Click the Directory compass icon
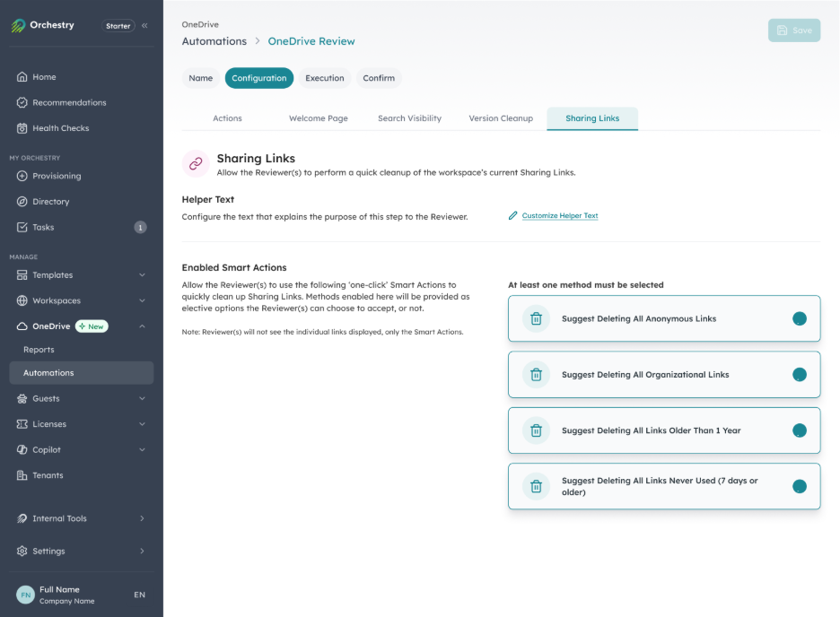Image resolution: width=840 pixels, height=617 pixels. click(22, 201)
